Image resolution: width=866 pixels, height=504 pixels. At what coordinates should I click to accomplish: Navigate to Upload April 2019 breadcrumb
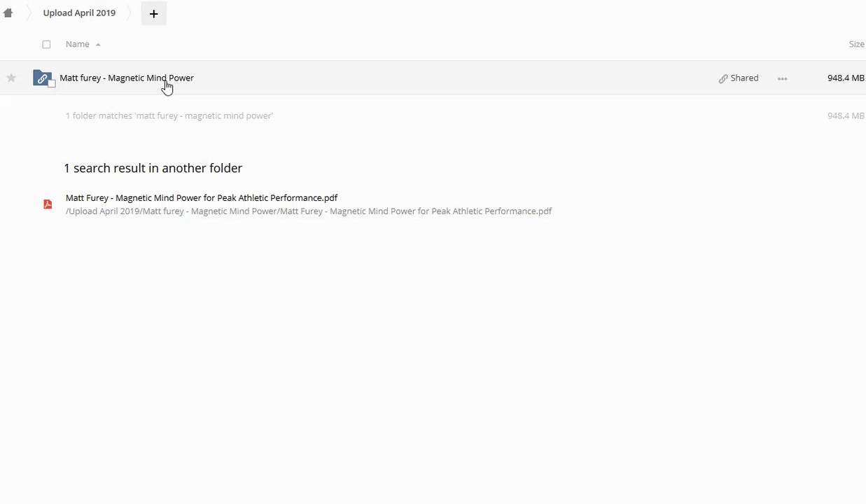79,13
